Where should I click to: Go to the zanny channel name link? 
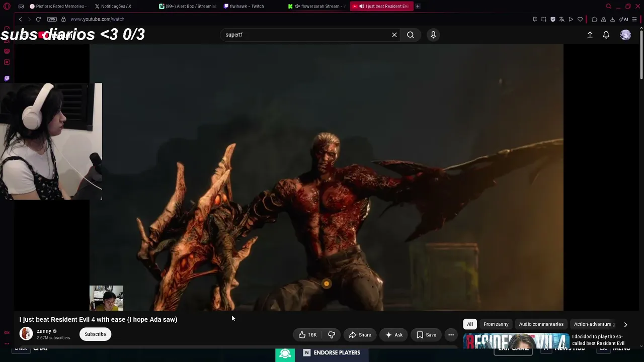tap(44, 331)
